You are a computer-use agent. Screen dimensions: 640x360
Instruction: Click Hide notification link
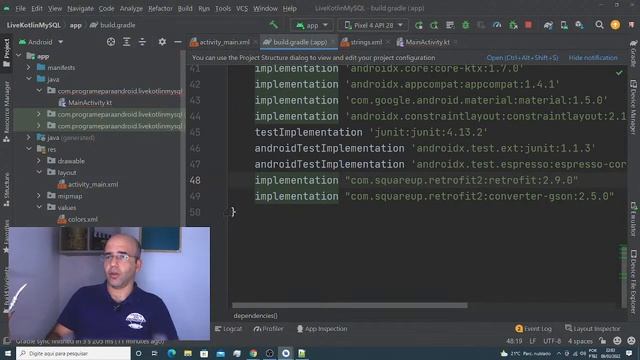[x=593, y=58]
